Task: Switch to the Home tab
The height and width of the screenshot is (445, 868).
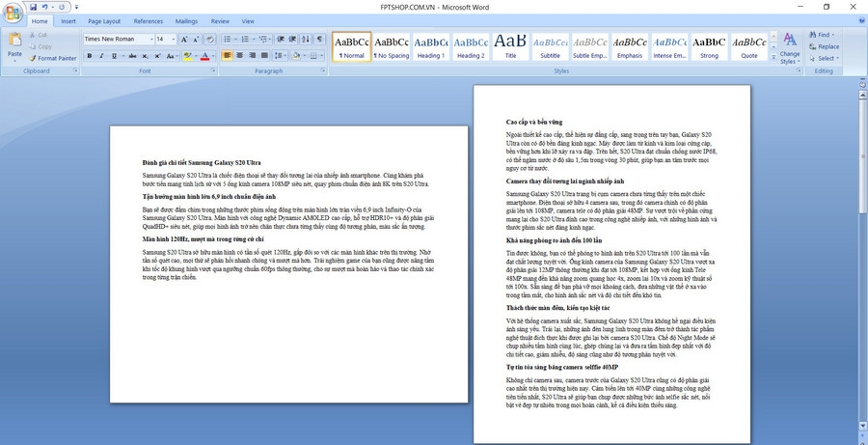Action: (x=40, y=21)
